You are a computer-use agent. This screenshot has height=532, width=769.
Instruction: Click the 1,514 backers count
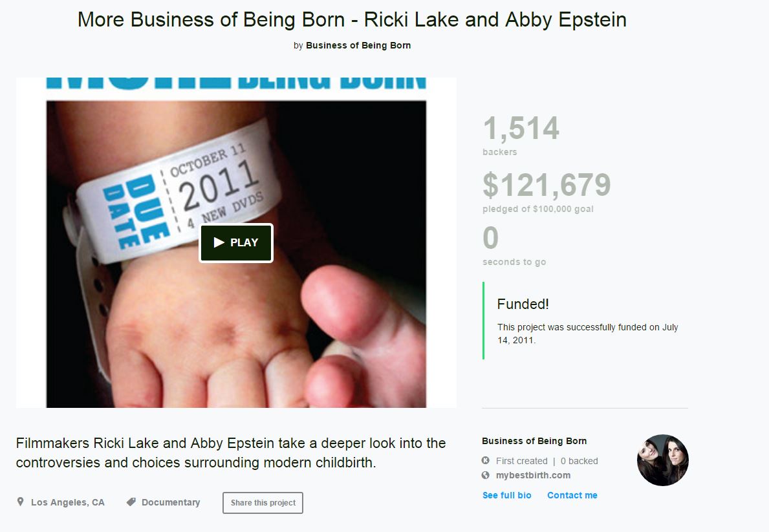pos(521,129)
